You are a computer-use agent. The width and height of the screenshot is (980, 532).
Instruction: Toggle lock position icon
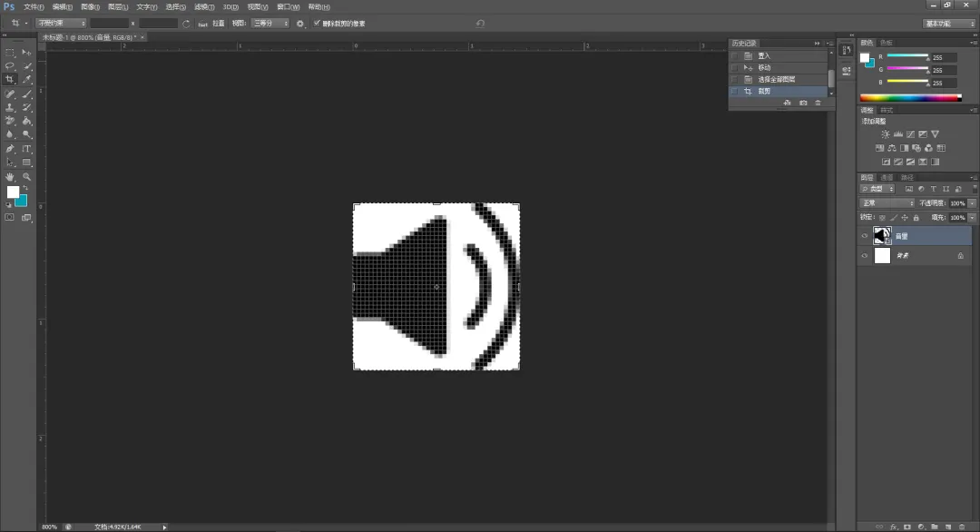point(905,218)
